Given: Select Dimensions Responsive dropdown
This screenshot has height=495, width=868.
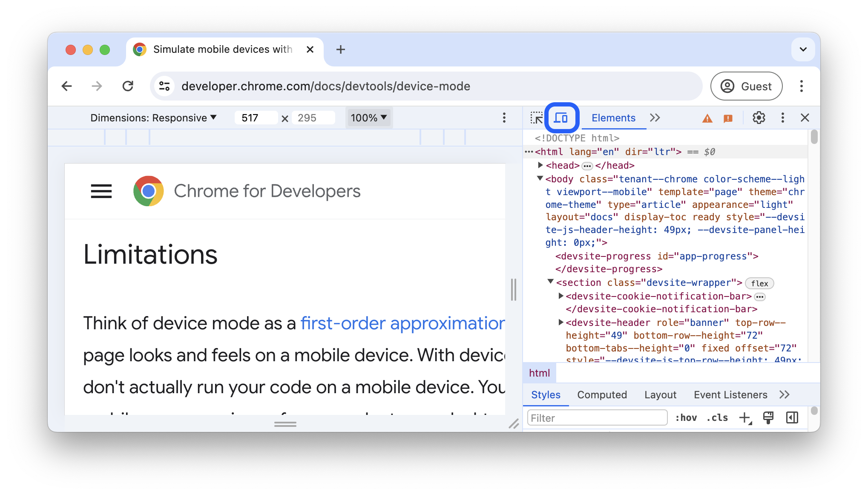Looking at the screenshot, I should [152, 117].
